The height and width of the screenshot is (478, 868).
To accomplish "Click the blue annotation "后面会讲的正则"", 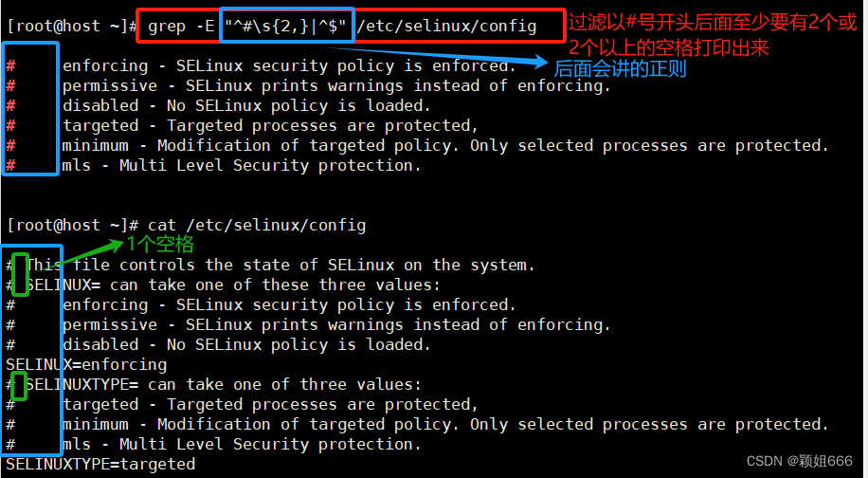I will (x=620, y=68).
